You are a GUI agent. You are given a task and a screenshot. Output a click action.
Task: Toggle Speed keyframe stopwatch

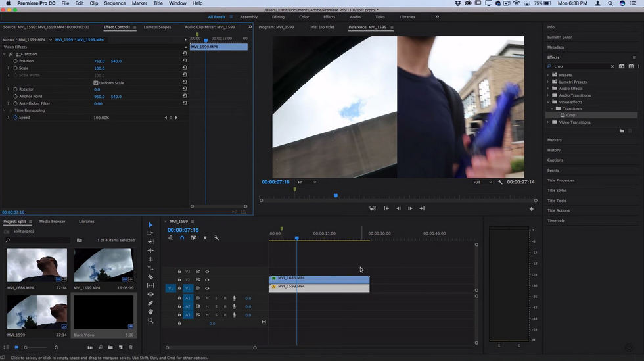pos(15,118)
